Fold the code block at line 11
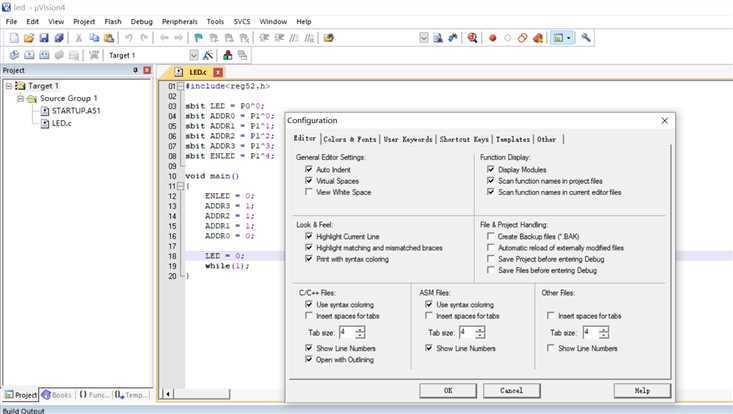Viewport: 733px width, 414px height. pos(180,186)
